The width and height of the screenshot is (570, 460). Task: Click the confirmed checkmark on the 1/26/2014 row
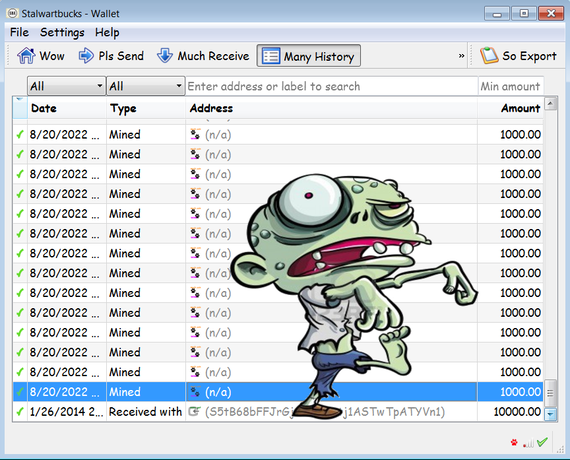coord(20,411)
